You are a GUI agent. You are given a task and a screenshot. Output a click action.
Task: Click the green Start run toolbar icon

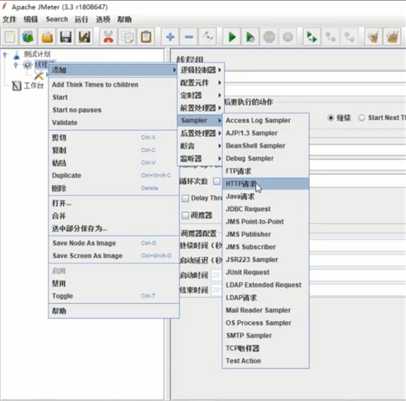[x=232, y=37]
